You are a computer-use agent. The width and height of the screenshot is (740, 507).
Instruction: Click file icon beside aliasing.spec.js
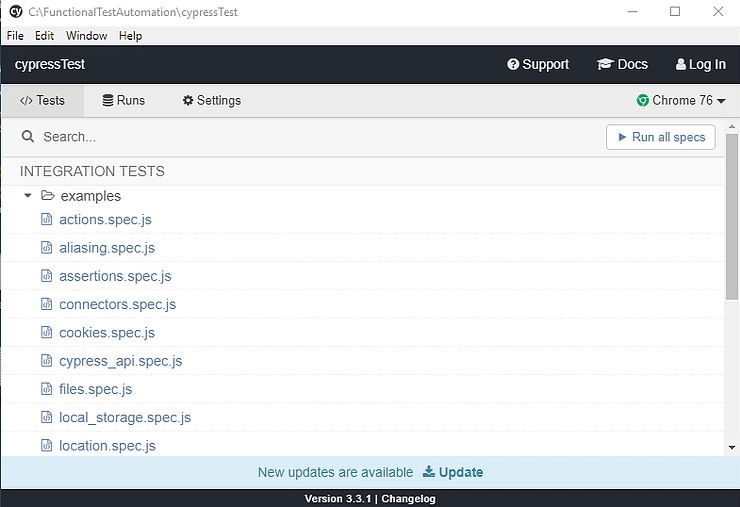46,247
